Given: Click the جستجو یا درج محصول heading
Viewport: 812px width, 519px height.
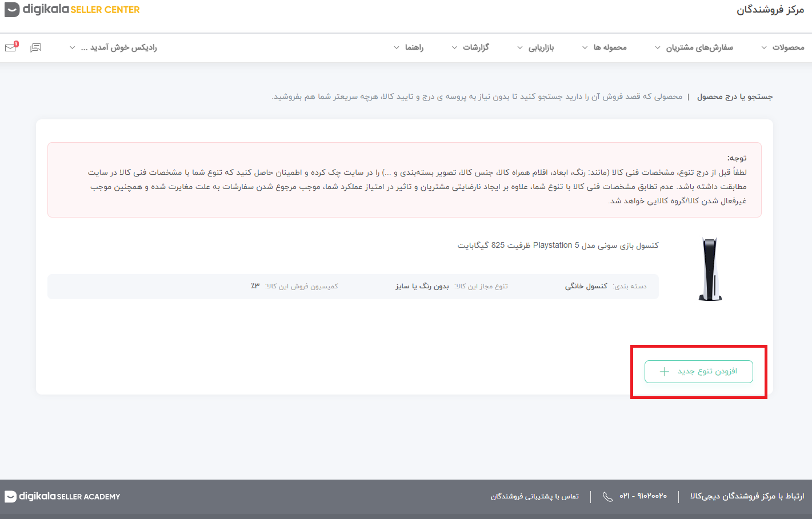Looking at the screenshot, I should (x=735, y=97).
